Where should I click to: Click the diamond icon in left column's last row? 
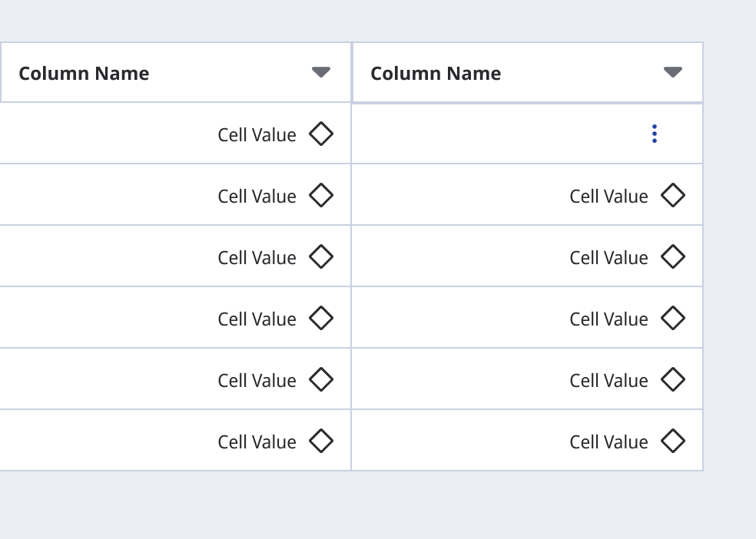tap(320, 441)
